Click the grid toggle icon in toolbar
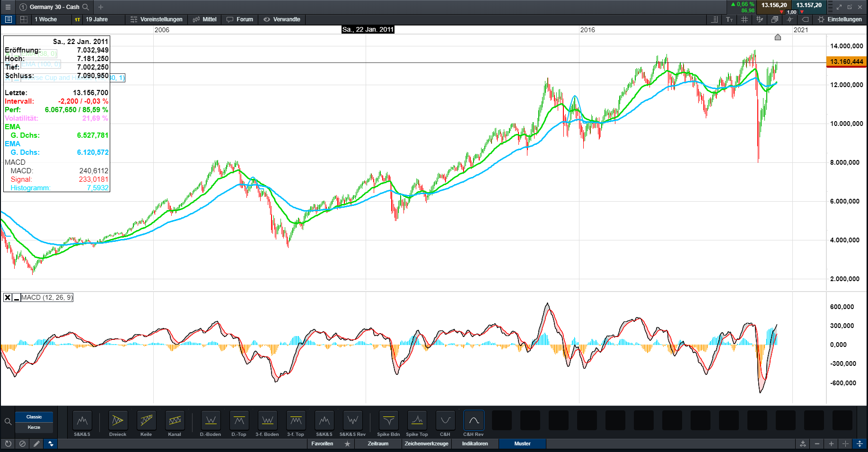This screenshot has height=452, width=868. point(744,19)
